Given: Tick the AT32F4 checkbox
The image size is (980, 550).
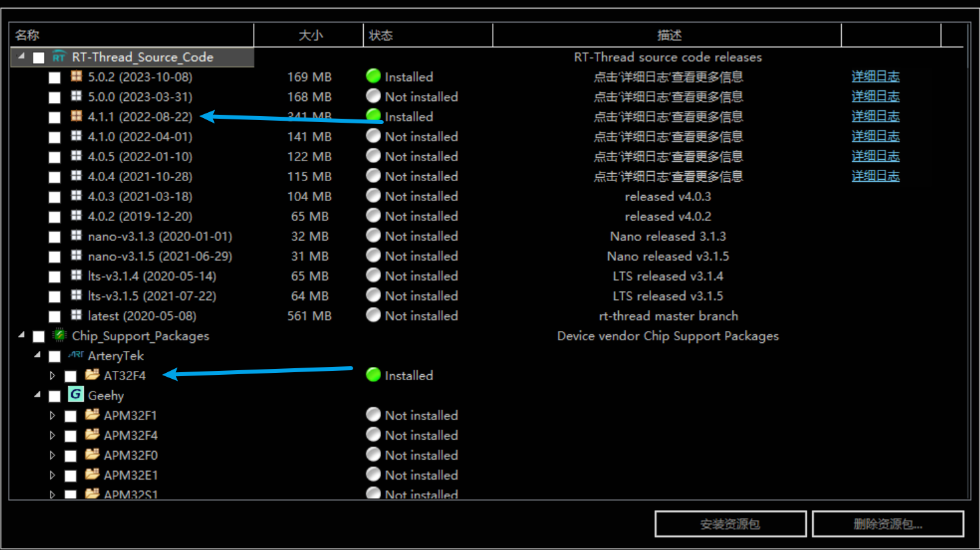Looking at the screenshot, I should [70, 376].
